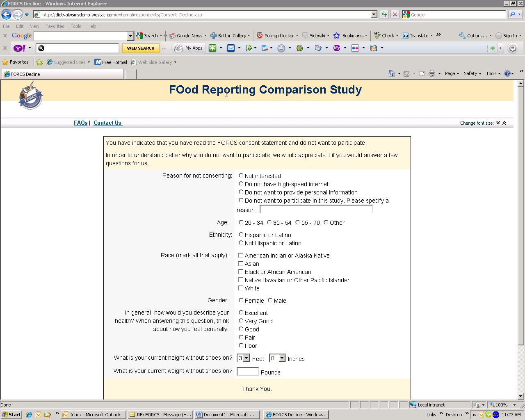
Task: Click the Yahoo mail envelope icon
Action: click(231, 48)
